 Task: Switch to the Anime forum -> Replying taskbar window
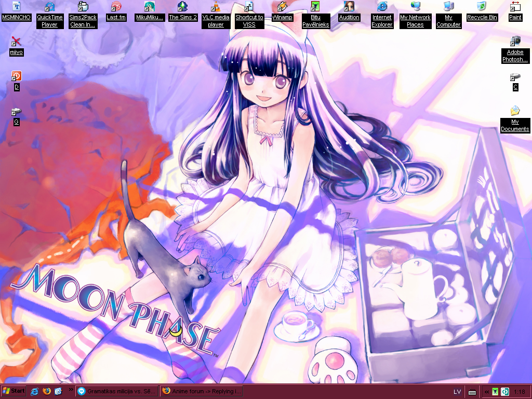[x=202, y=391]
